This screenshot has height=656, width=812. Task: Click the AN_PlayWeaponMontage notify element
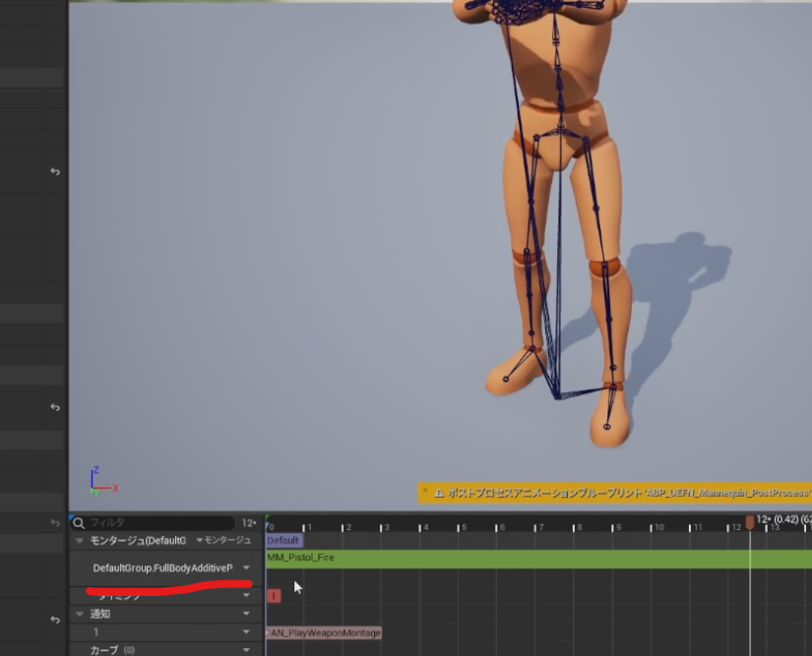[x=323, y=633]
